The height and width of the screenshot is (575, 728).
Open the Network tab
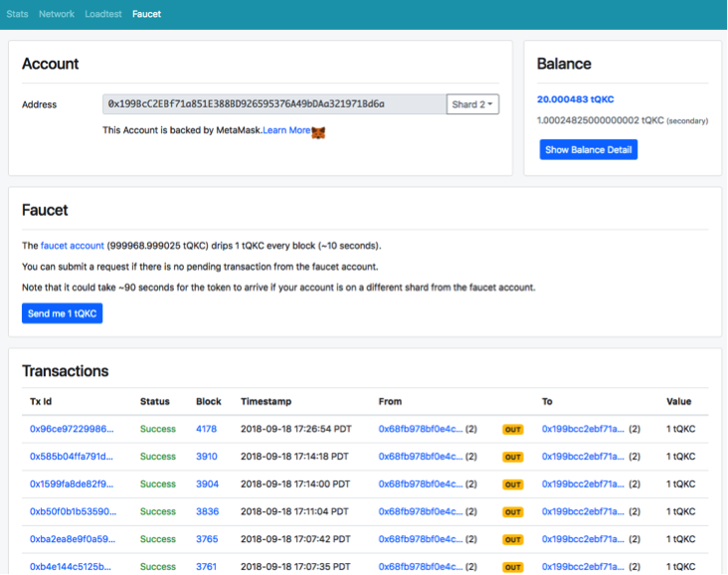57,14
